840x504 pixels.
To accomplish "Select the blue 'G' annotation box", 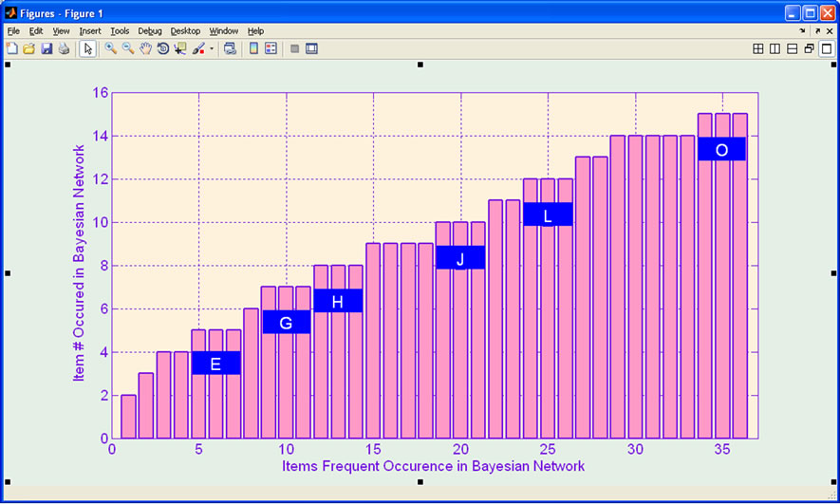I will coord(286,322).
